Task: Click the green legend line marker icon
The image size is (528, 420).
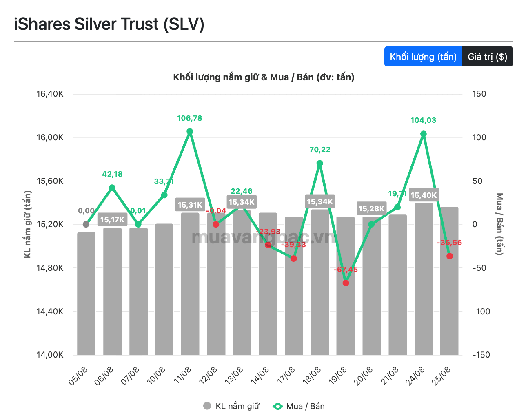Action: (x=277, y=406)
